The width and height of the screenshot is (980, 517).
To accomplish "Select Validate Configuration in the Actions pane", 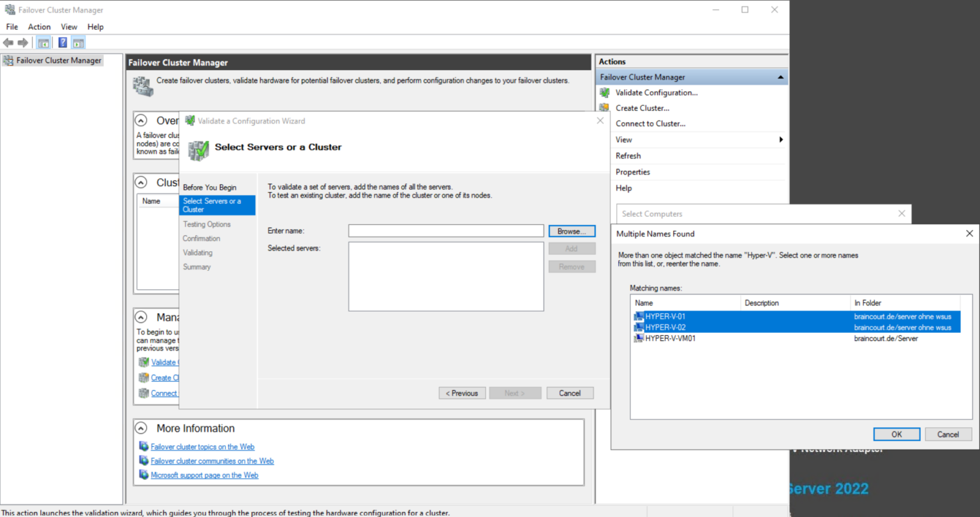I will click(x=656, y=92).
